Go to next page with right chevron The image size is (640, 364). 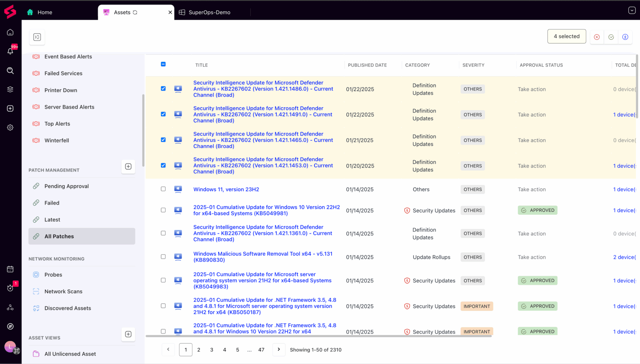pyautogui.click(x=279, y=349)
